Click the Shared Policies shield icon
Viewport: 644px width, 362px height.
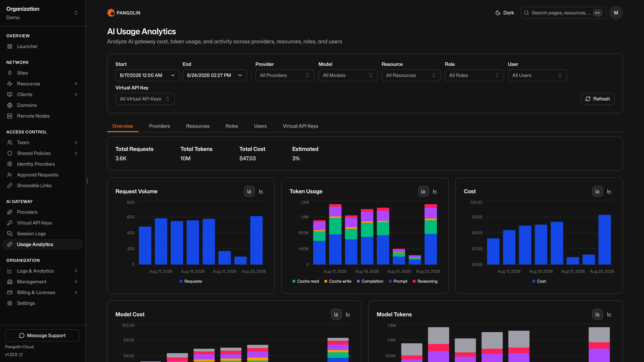coord(10,153)
